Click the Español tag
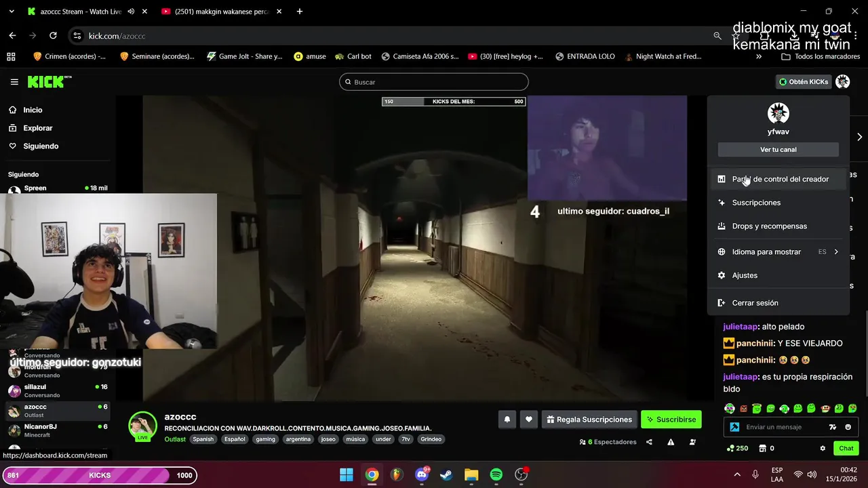This screenshot has width=868, height=488. point(235,439)
